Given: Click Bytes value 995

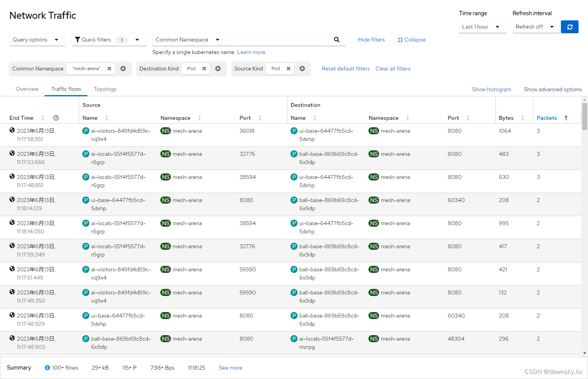Looking at the screenshot, I should click(504, 223).
